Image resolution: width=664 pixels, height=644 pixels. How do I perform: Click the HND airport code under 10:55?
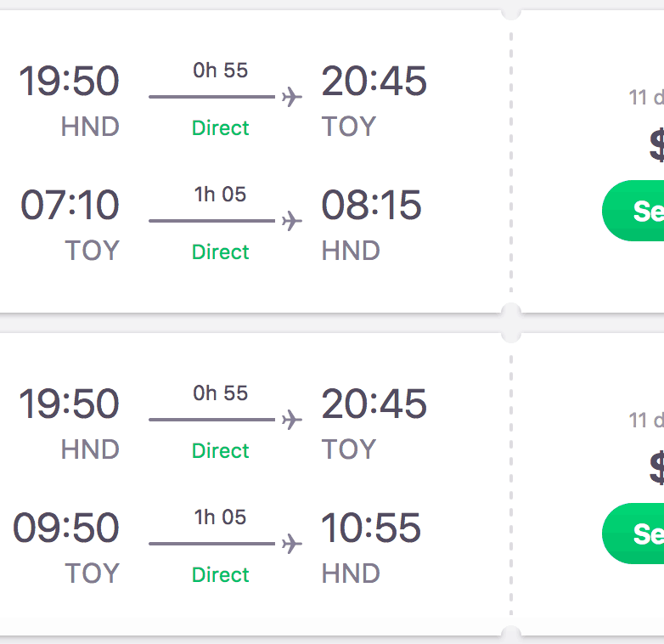click(x=351, y=574)
